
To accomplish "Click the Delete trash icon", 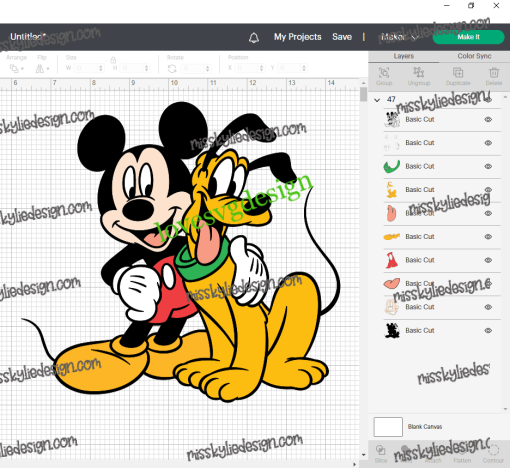I will click(494, 72).
